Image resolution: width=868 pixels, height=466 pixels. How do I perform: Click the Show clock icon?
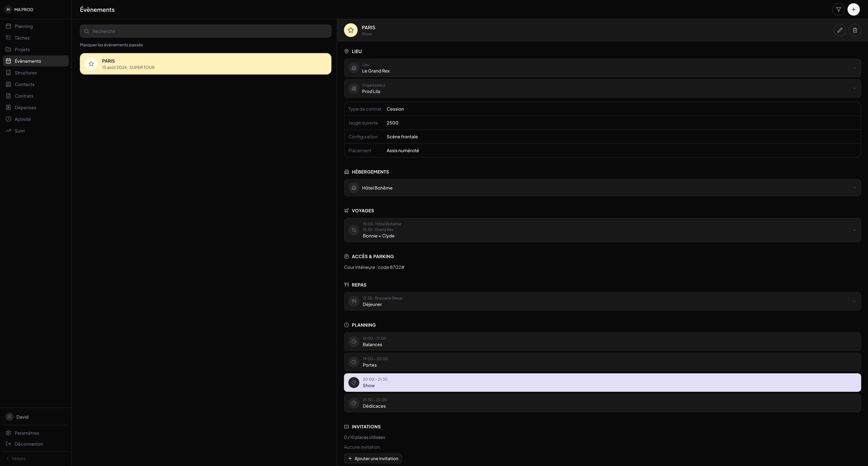354,382
